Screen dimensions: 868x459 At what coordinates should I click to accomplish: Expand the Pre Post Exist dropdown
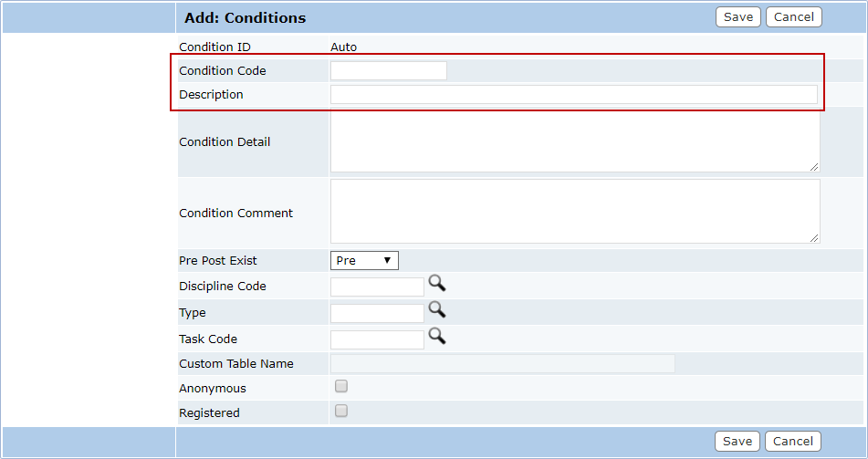click(364, 261)
